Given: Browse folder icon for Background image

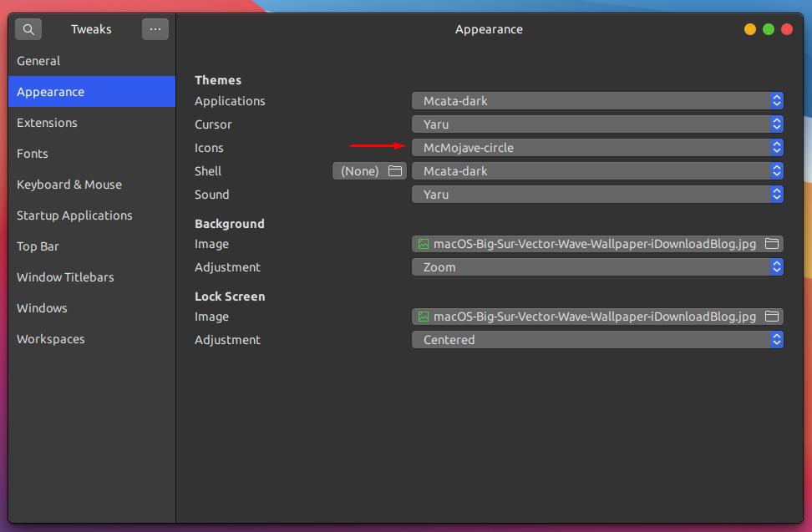Looking at the screenshot, I should pos(772,244).
